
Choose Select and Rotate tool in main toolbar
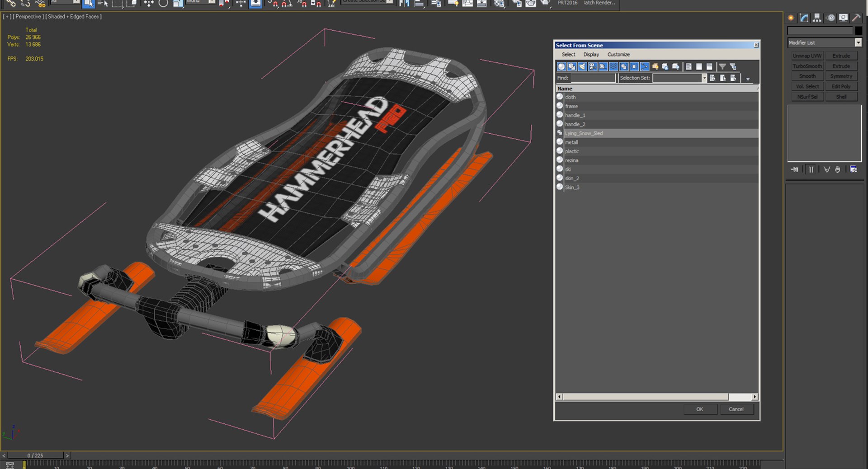(163, 4)
